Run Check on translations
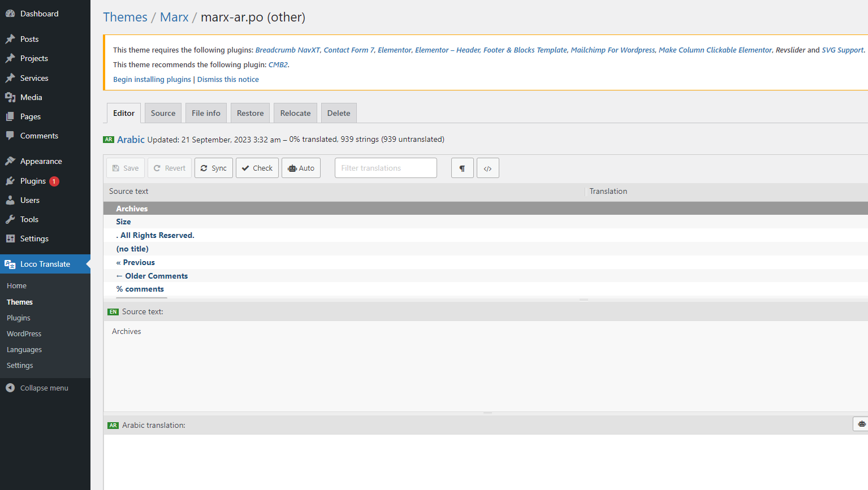The width and height of the screenshot is (868, 490). pos(257,168)
